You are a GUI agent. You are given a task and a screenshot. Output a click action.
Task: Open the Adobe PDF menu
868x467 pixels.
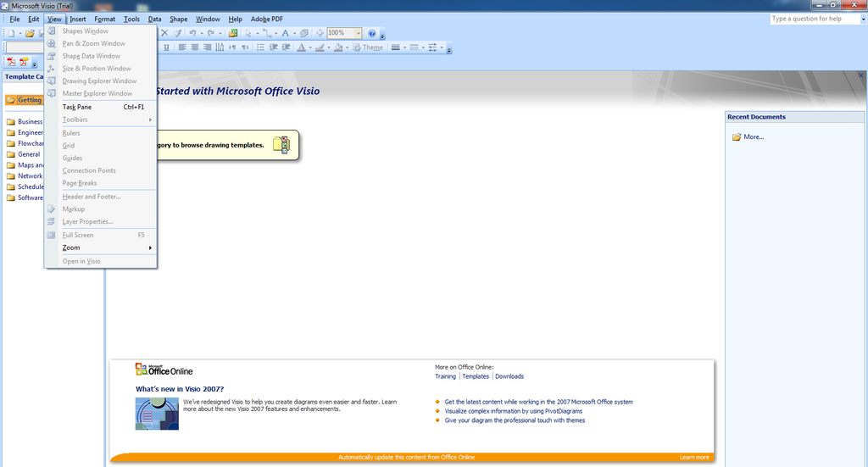267,19
